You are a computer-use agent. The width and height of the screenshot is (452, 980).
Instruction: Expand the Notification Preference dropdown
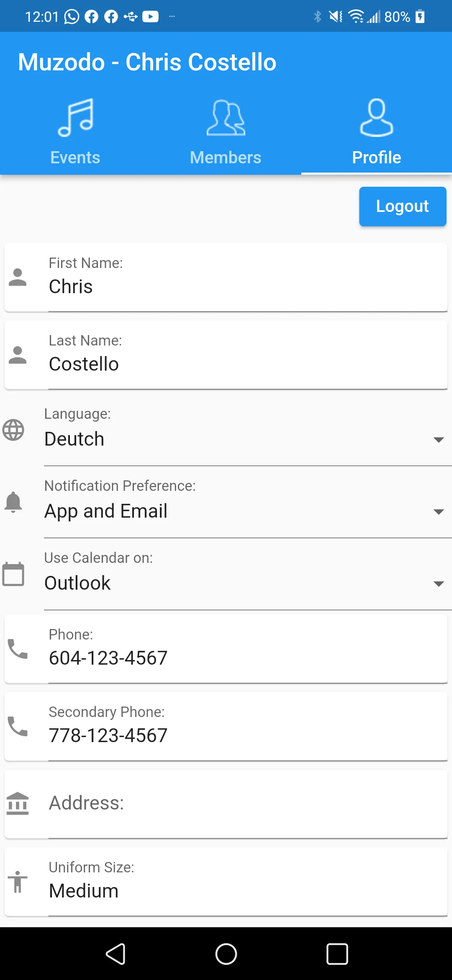tap(243, 511)
